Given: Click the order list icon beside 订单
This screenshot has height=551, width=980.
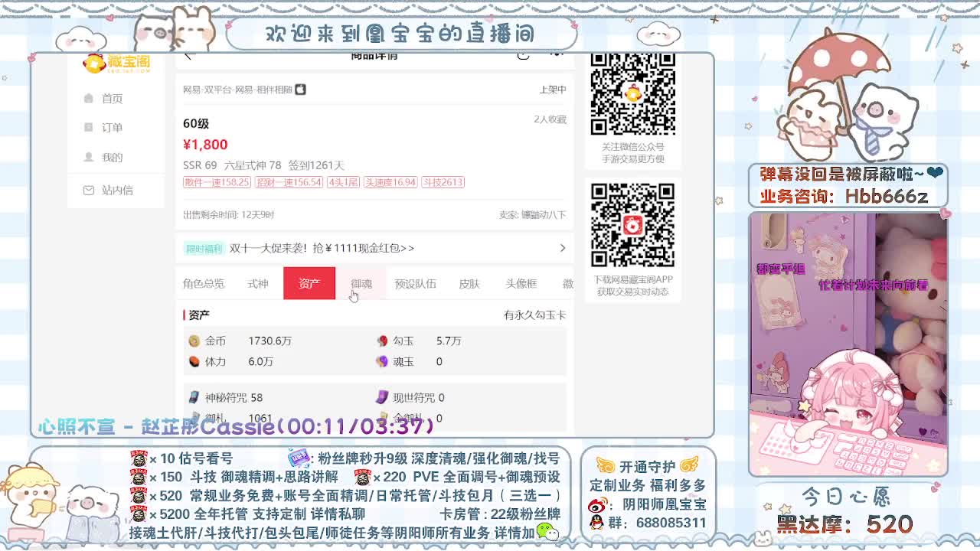Looking at the screenshot, I should pyautogui.click(x=89, y=127).
